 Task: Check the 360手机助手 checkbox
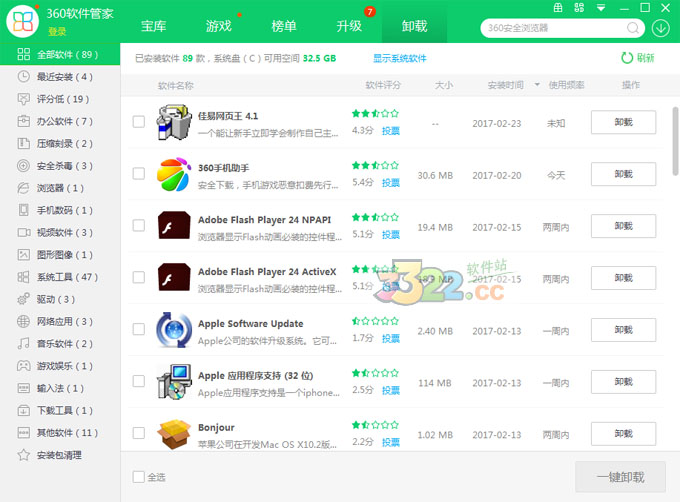coord(139,174)
